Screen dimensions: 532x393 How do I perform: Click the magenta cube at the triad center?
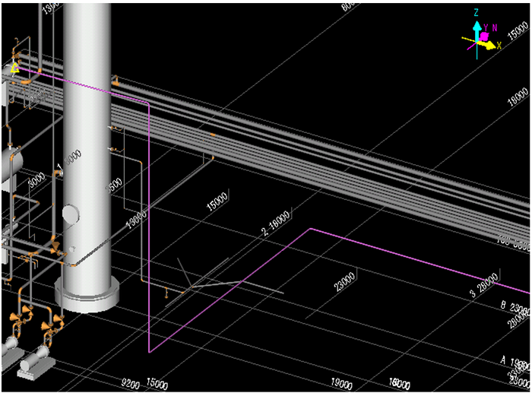point(483,36)
